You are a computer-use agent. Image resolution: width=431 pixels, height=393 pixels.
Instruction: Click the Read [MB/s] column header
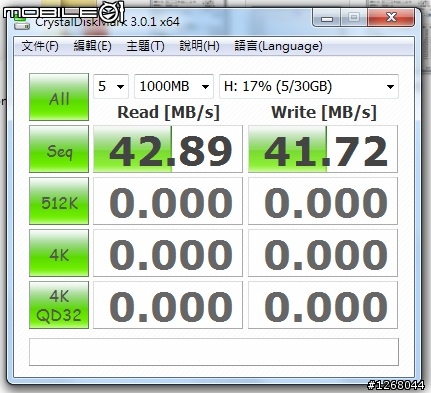(x=168, y=112)
